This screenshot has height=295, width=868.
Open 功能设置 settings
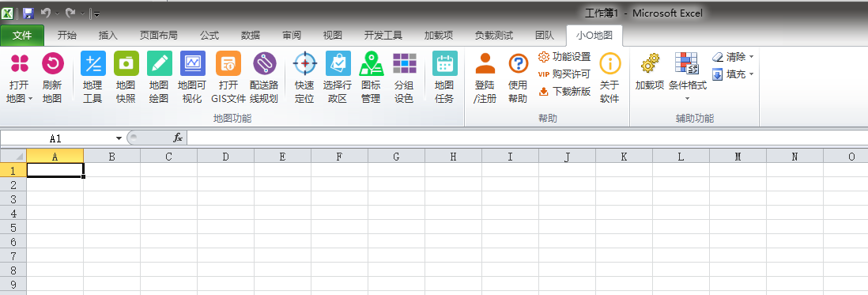564,56
